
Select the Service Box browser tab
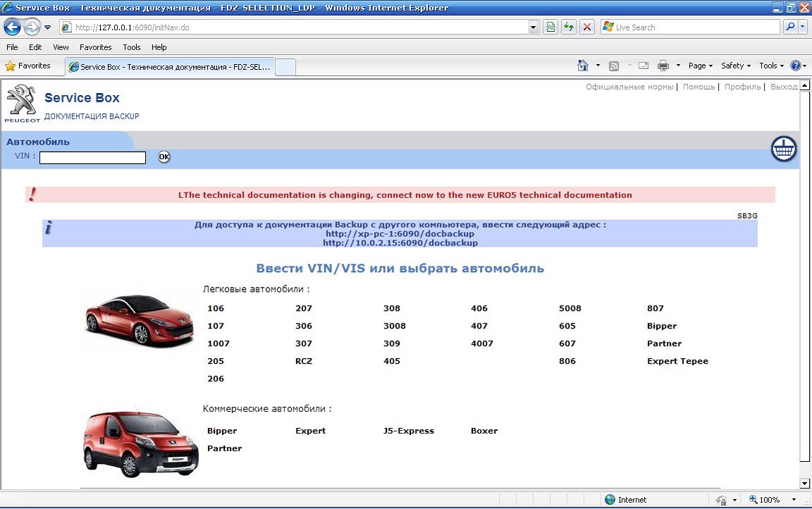tap(170, 67)
